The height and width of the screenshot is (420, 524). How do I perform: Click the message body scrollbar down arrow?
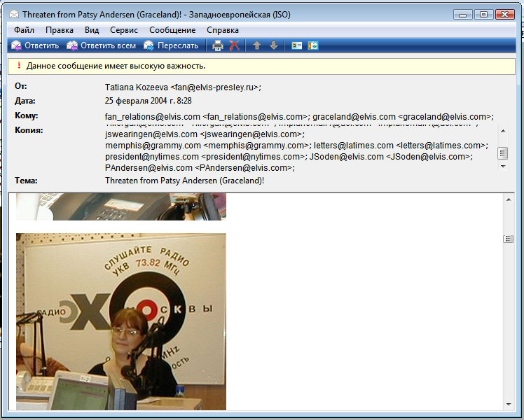pyautogui.click(x=509, y=405)
